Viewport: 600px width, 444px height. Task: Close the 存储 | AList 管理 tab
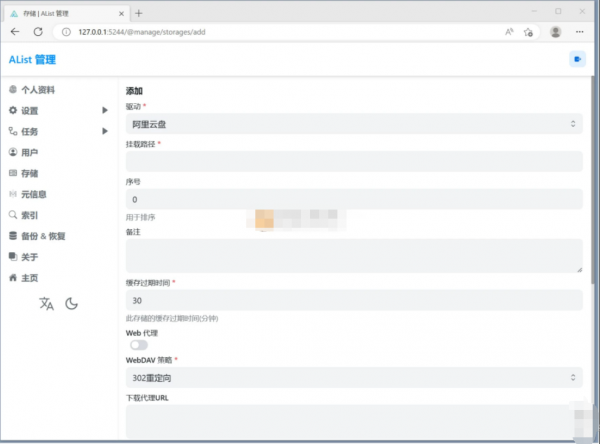click(121, 14)
